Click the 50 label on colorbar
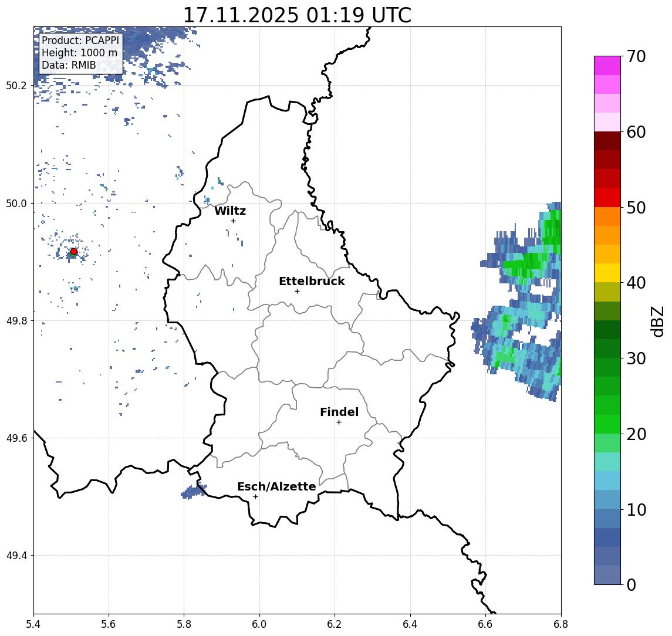Viewport: 672px width, 636px height. pyautogui.click(x=636, y=208)
